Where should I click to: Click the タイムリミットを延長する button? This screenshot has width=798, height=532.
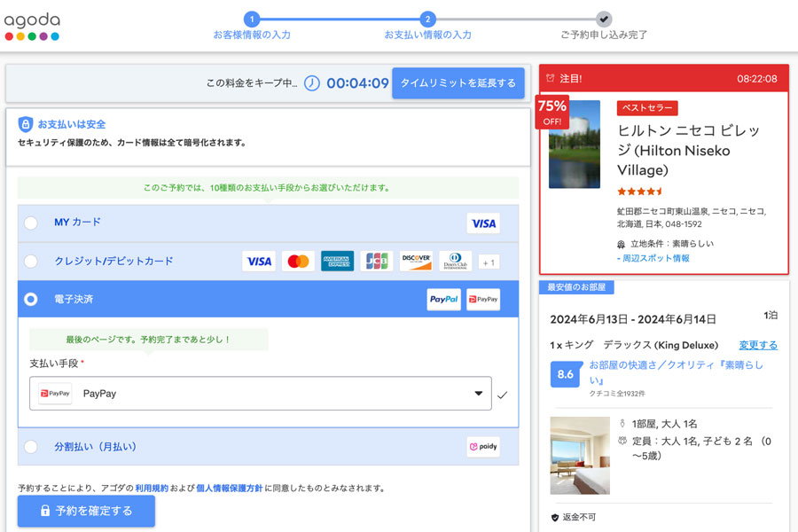[x=458, y=83]
